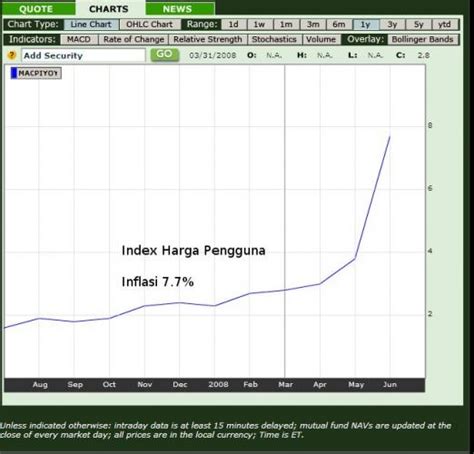Select Line Chart type

pos(91,24)
